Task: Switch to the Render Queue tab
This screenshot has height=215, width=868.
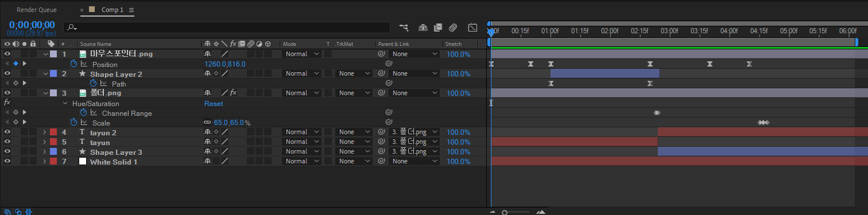Action: tap(37, 10)
